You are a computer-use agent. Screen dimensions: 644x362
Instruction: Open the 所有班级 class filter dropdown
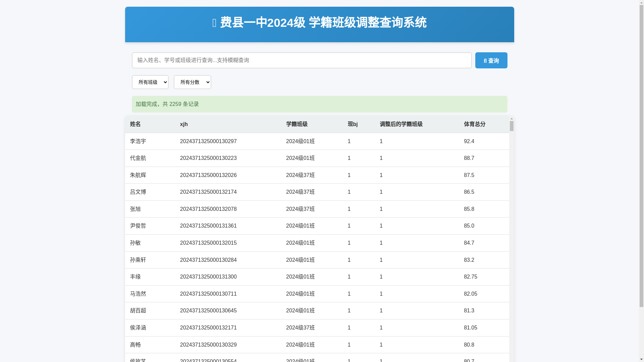[x=150, y=82]
